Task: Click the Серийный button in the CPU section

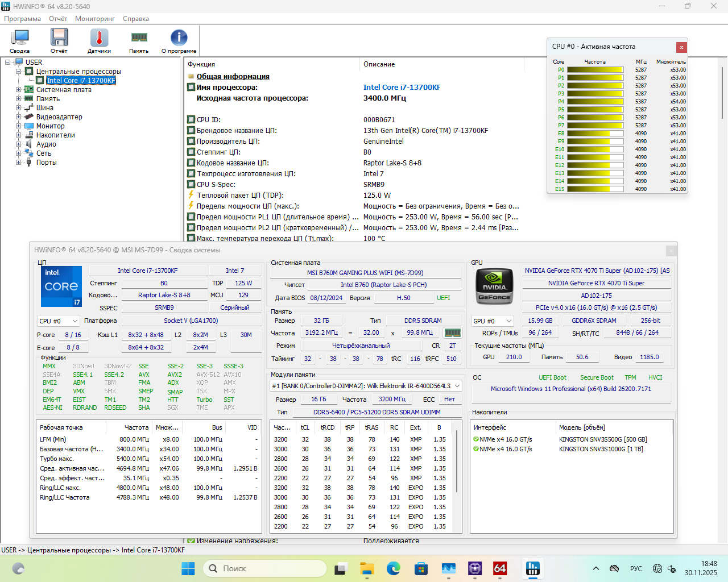Action: 235,307
